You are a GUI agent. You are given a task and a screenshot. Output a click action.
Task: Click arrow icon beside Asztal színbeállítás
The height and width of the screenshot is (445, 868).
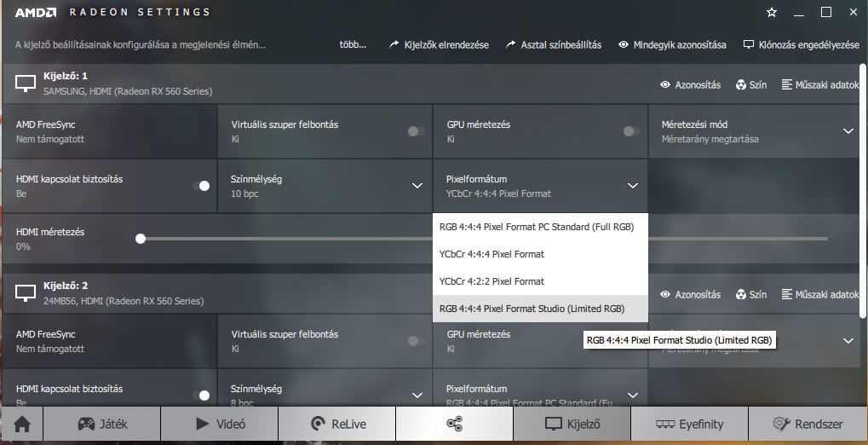[510, 44]
